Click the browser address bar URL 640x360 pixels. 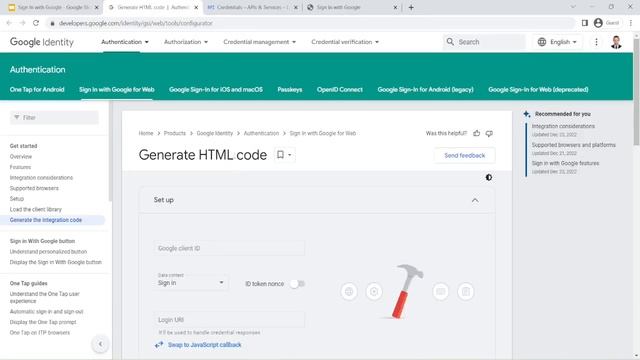point(136,23)
